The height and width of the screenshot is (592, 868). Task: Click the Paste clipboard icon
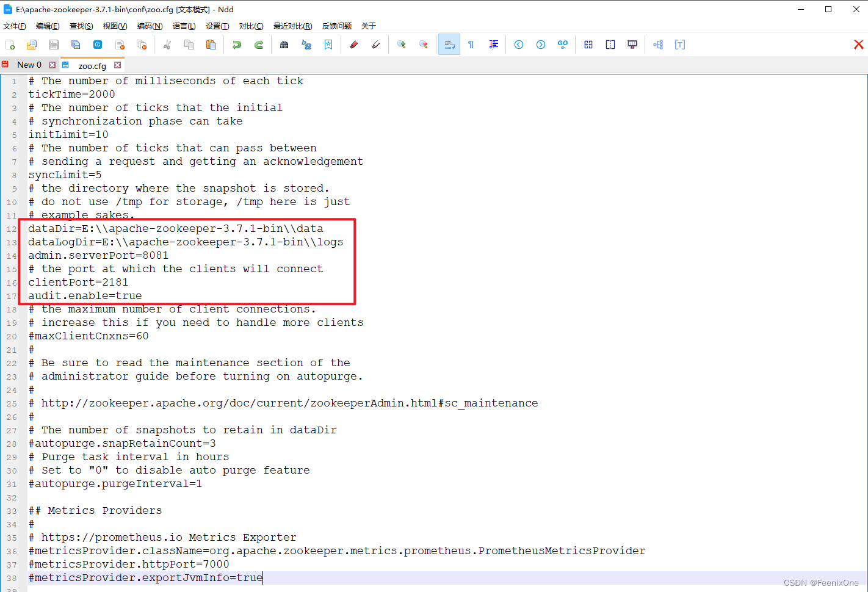[211, 45]
